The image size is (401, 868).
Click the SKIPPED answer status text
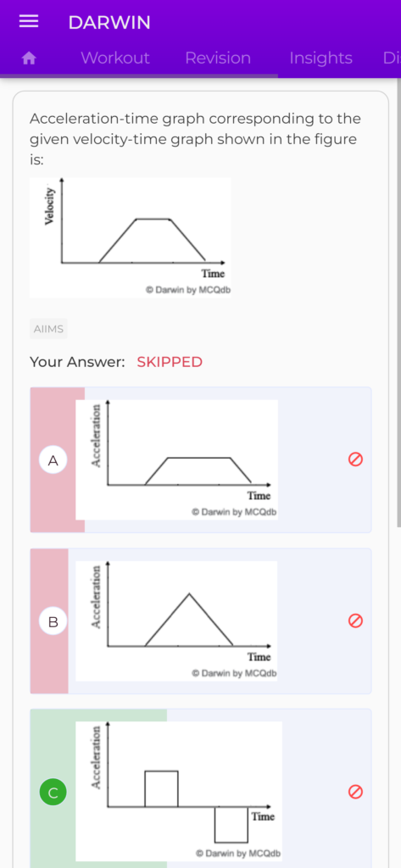click(170, 362)
